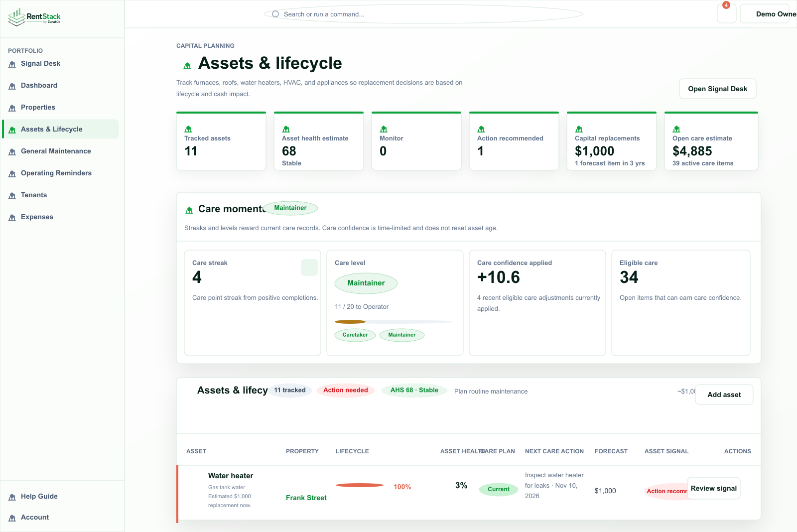Image resolution: width=797 pixels, height=532 pixels.
Task: Click the Properties sidebar icon
Action: (x=12, y=108)
